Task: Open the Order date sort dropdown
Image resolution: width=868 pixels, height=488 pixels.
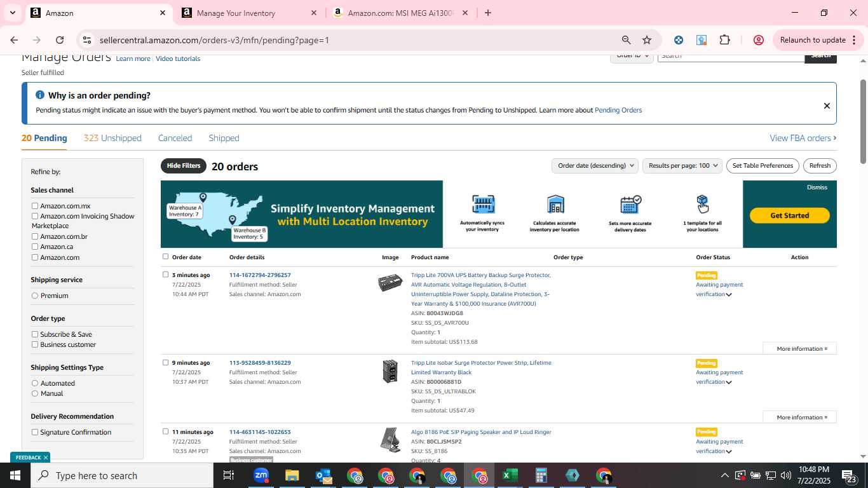Action: point(595,166)
